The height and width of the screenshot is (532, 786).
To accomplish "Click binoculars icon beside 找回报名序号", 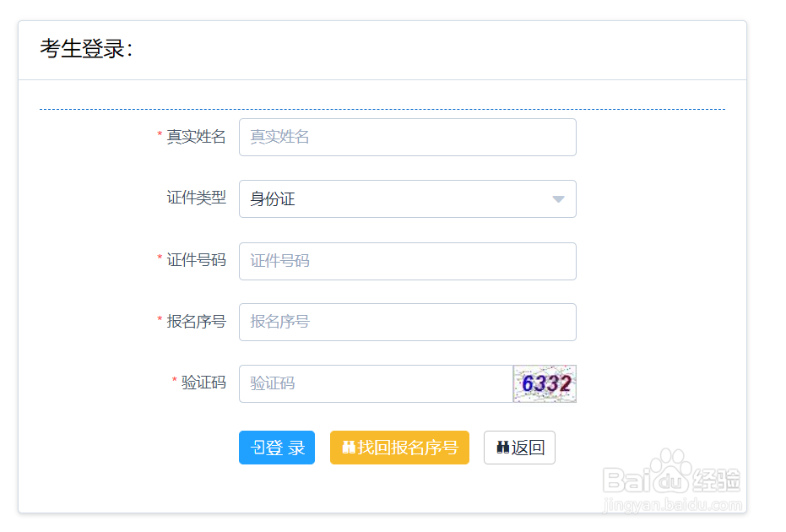I will pos(348,448).
